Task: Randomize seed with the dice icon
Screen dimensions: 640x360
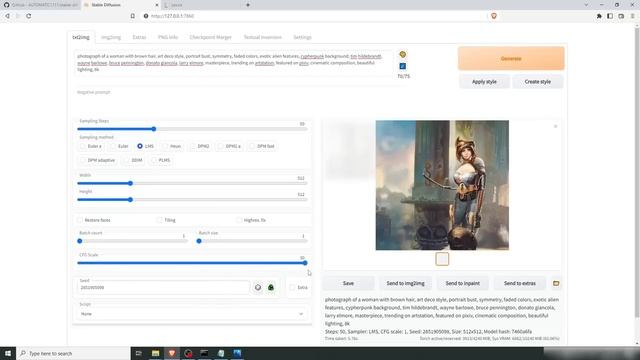Action: click(258, 287)
